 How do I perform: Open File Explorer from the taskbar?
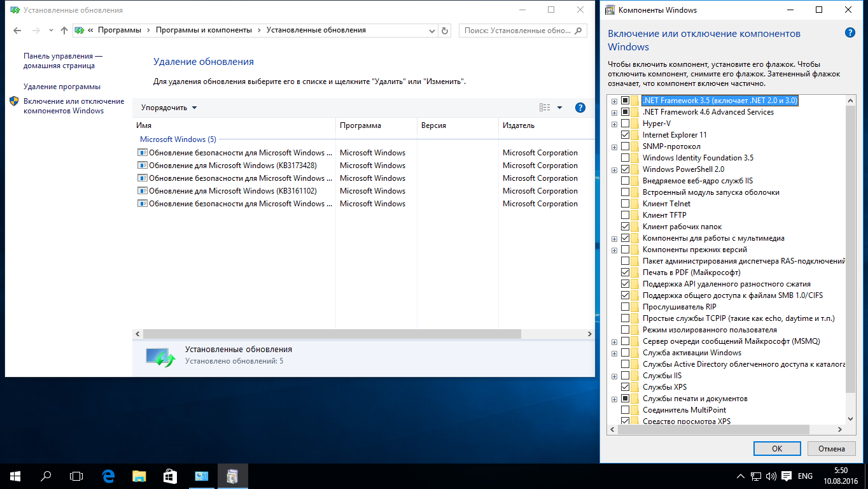tap(139, 476)
